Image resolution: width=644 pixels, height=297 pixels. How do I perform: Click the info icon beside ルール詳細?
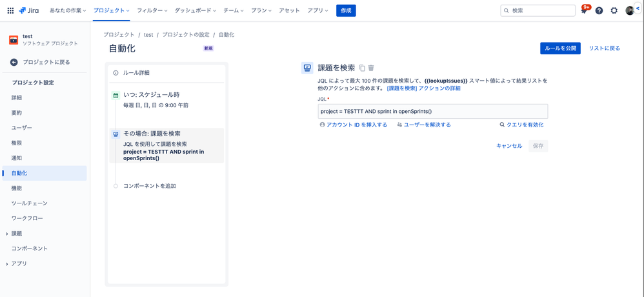tap(116, 73)
